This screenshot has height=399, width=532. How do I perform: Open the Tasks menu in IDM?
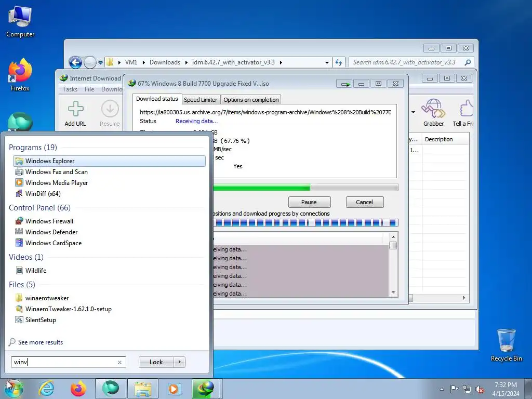(70, 89)
